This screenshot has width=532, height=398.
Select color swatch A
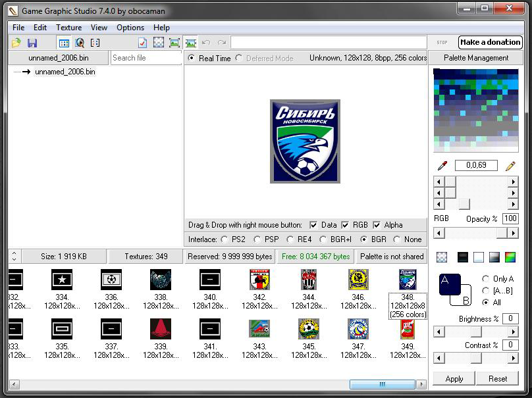[x=449, y=285]
